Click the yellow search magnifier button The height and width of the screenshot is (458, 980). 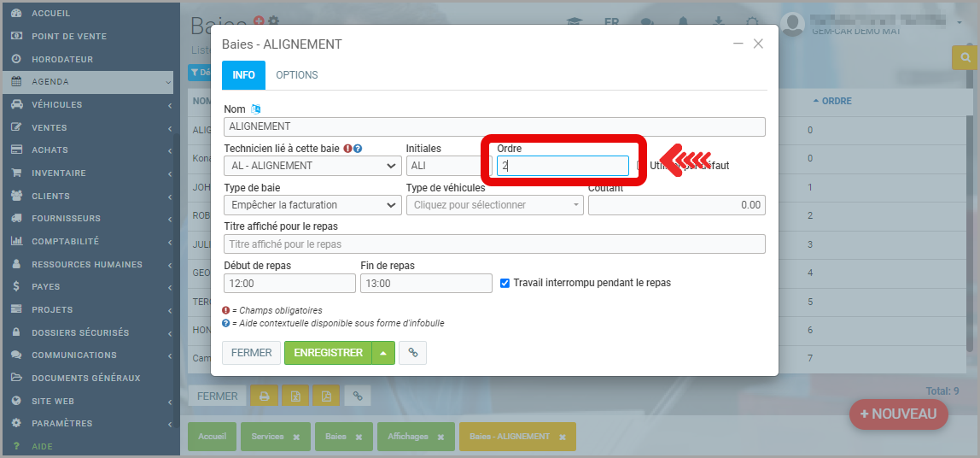click(x=965, y=57)
